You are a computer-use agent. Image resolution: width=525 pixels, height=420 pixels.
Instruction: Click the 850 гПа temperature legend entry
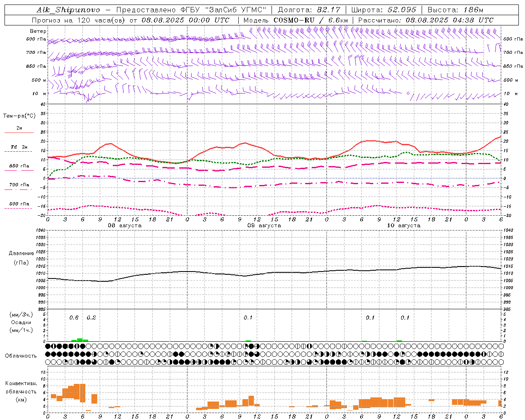click(19, 166)
